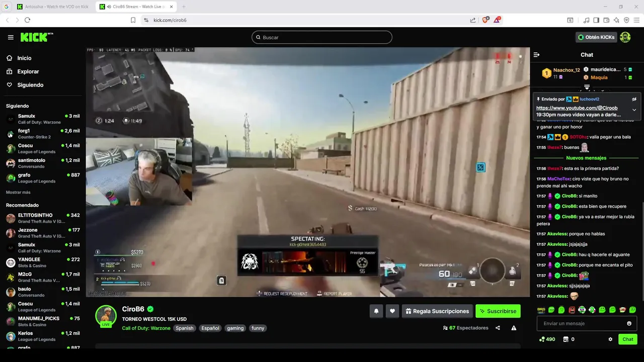The width and height of the screenshot is (644, 362).
Task: Toggle notification bell for CiroB6
Action: click(376, 311)
